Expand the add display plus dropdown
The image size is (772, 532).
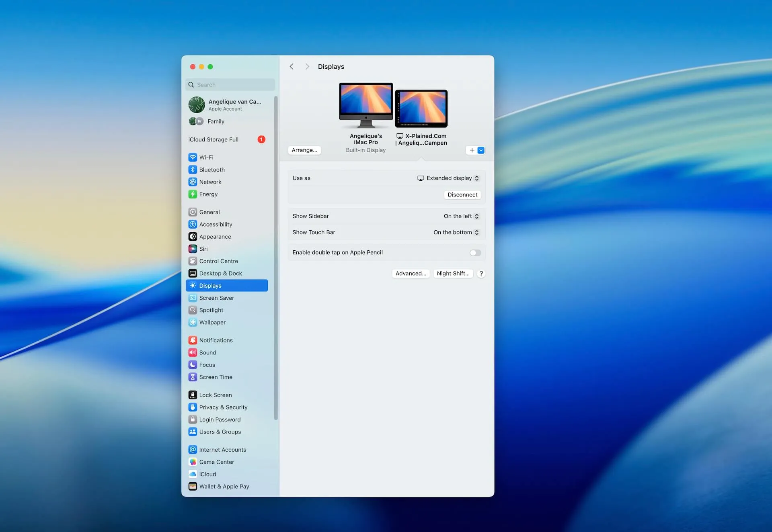[x=481, y=150]
